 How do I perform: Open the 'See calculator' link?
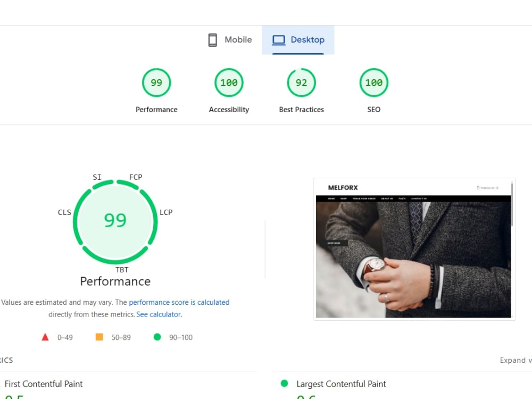[x=159, y=314]
